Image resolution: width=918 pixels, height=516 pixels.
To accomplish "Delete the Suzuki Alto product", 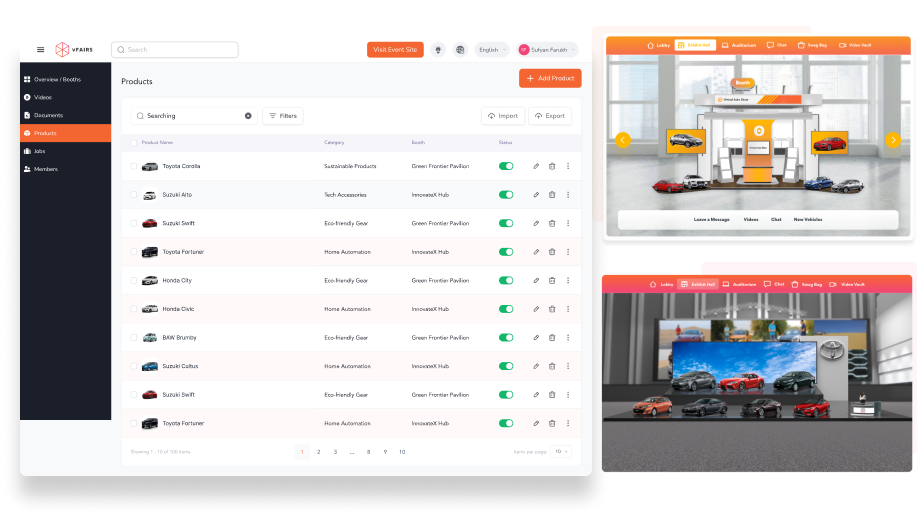I will coord(552,195).
